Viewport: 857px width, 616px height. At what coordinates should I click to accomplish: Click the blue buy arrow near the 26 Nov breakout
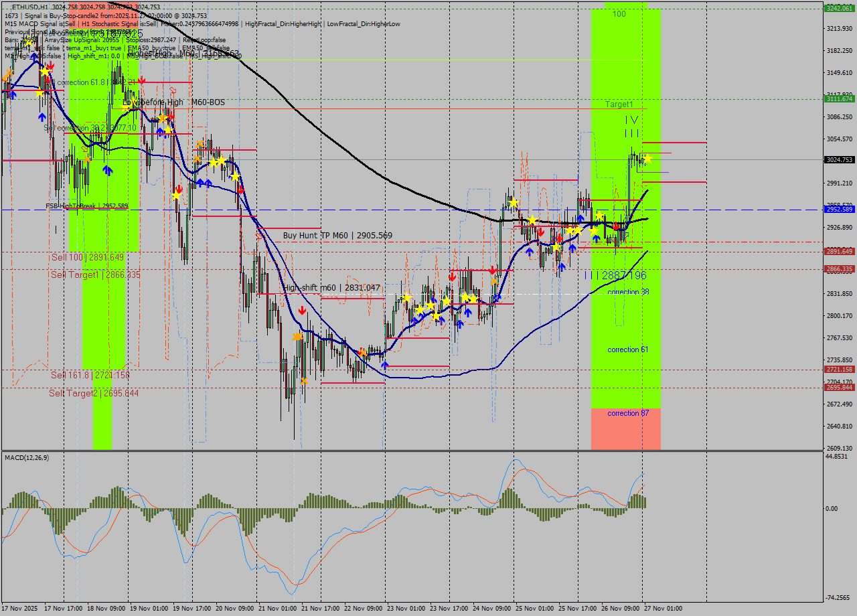[597, 237]
